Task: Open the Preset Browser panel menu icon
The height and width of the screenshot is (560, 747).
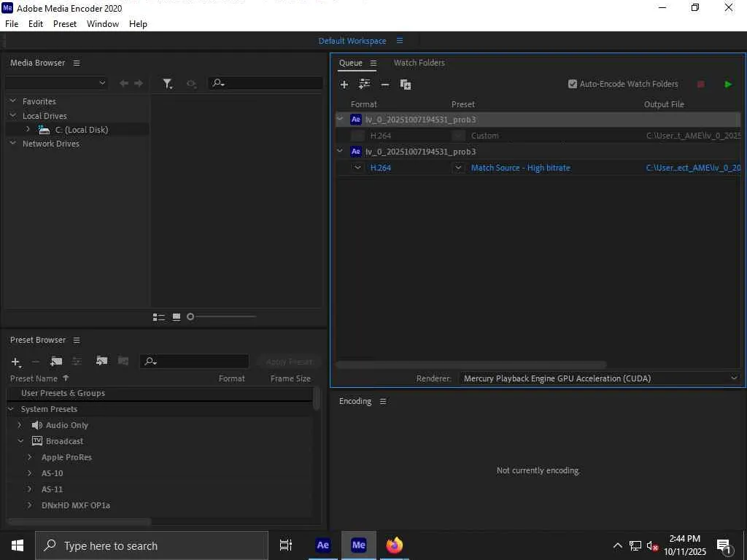Action: click(x=77, y=340)
